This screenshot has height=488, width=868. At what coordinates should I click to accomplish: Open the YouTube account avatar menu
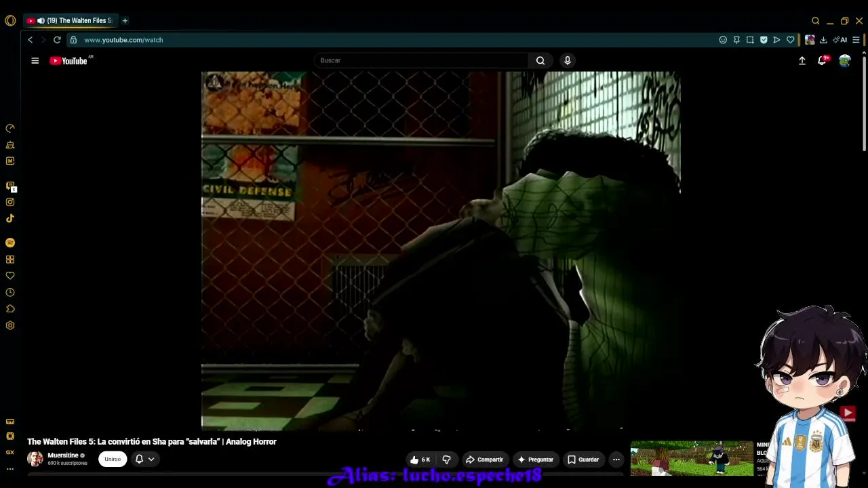point(845,60)
